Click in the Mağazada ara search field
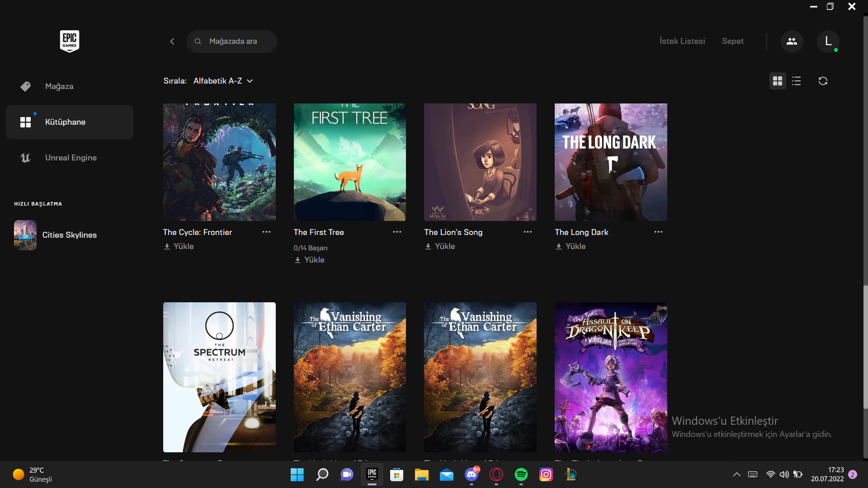This screenshot has height=488, width=868. pos(232,41)
